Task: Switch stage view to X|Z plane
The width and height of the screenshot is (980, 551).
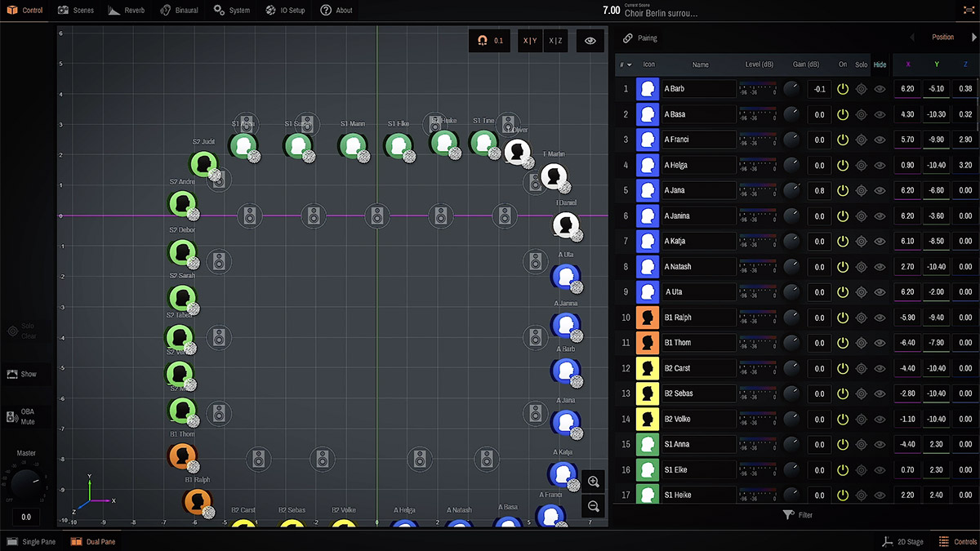Action: pos(555,40)
